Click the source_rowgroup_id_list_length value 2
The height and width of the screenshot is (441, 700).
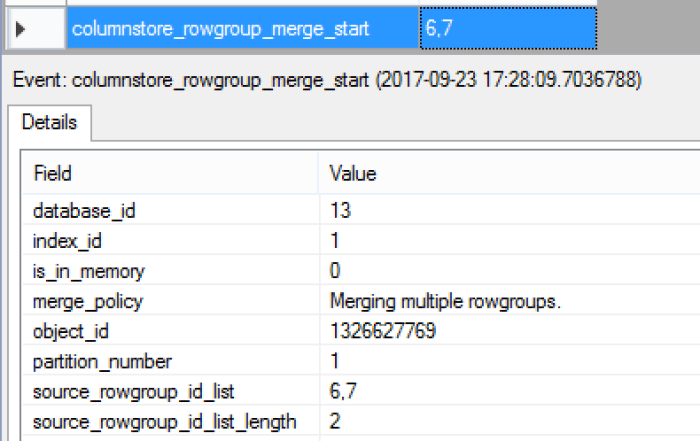335,421
